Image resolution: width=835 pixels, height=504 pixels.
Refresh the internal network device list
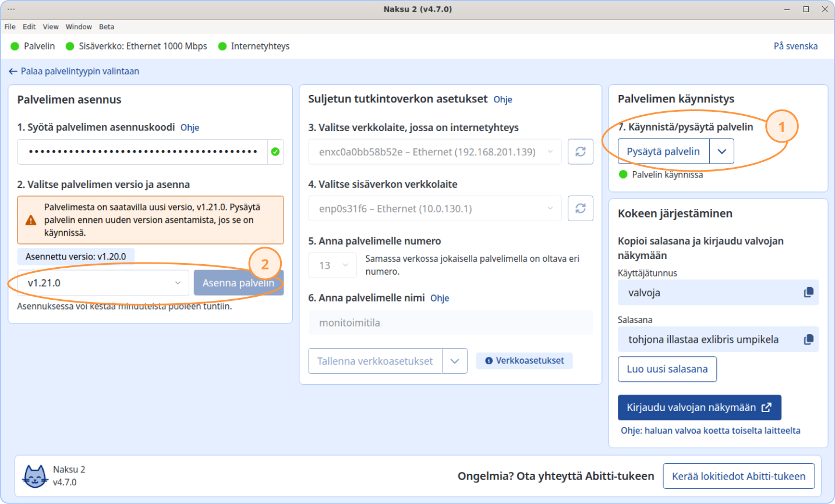tap(580, 208)
